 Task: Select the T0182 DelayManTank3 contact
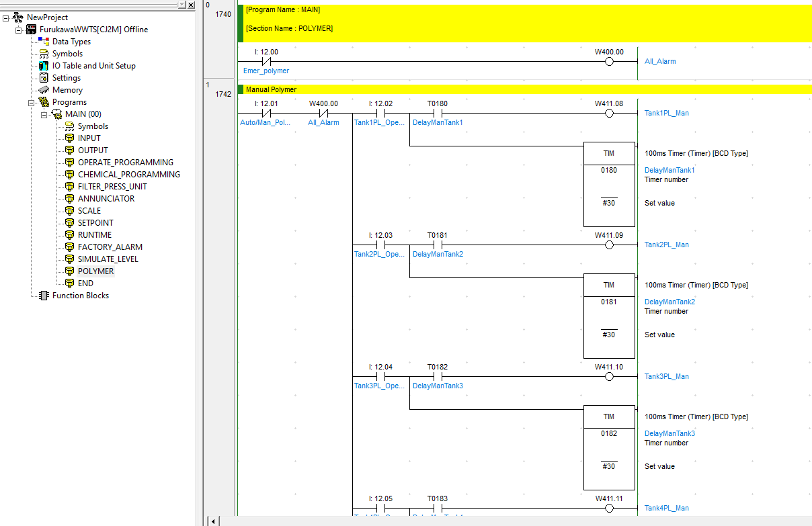coord(438,376)
